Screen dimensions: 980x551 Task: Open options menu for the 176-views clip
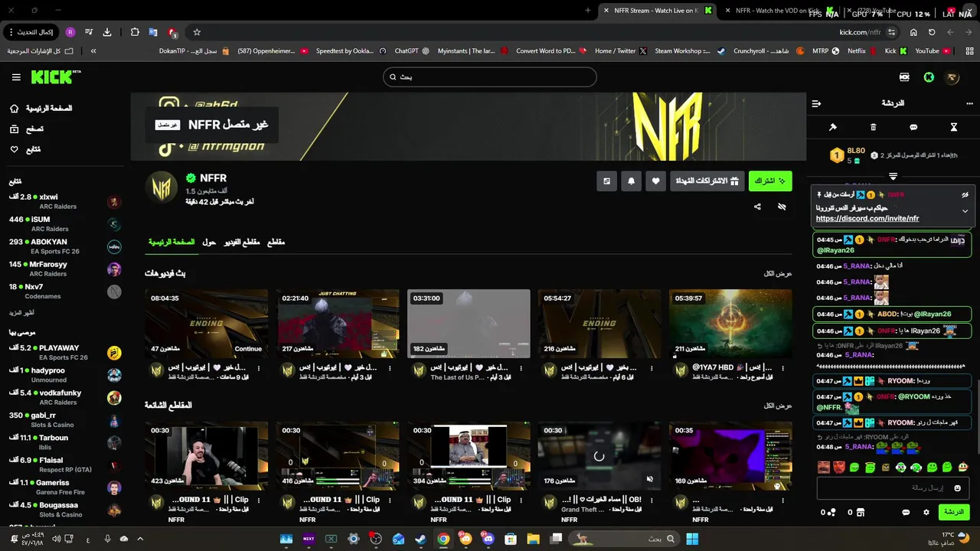651,501
